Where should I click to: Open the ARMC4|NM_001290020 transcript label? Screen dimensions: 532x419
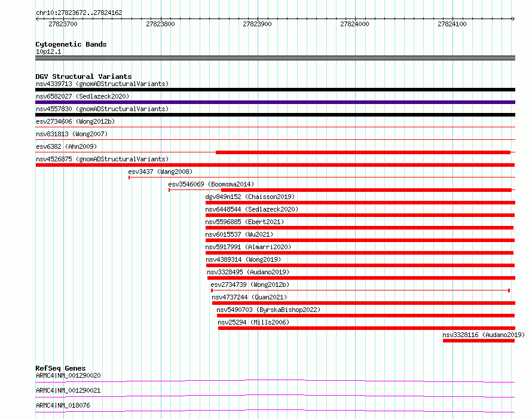68,375
